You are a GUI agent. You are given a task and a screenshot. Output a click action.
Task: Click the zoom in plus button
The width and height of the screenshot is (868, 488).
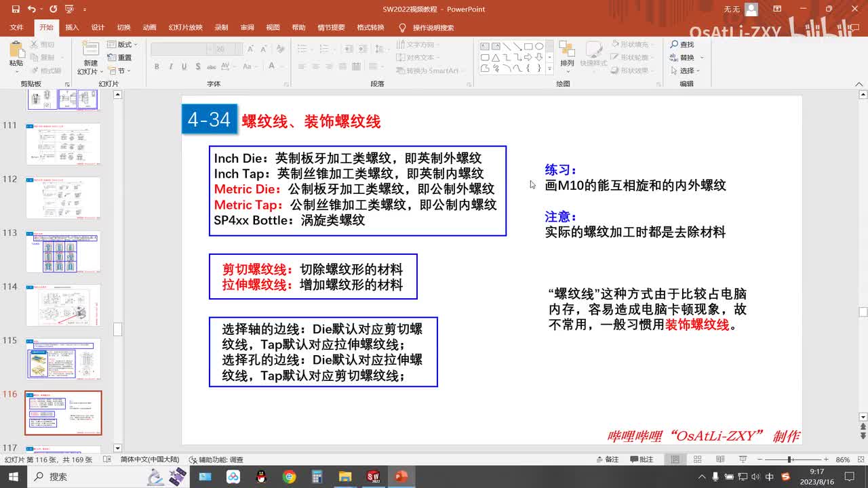(825, 460)
